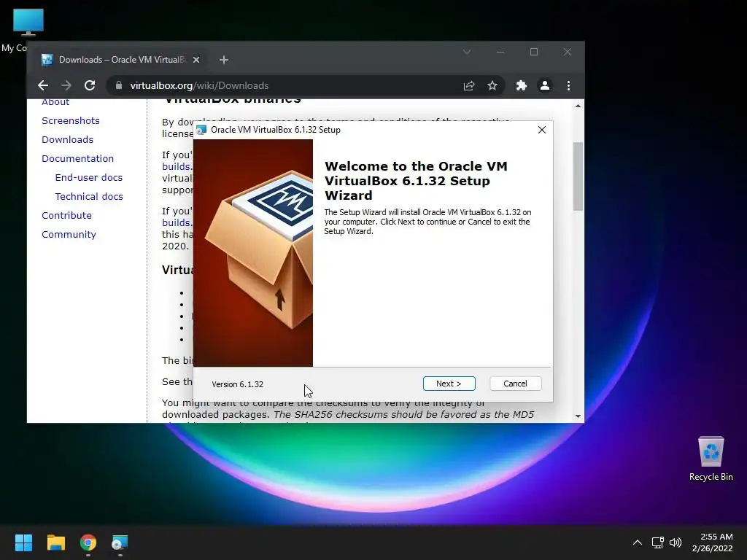Click scrollbar up arrow in Chrome
Screen dimensions: 747x560
[578, 106]
